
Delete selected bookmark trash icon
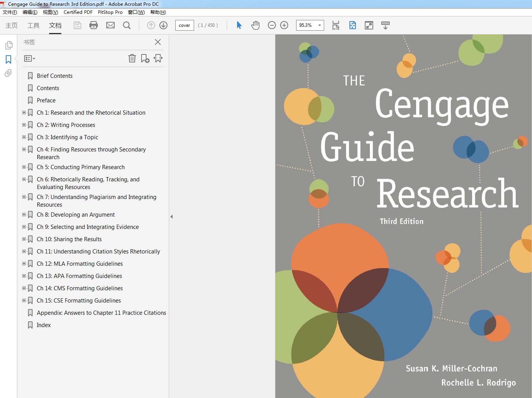click(132, 58)
